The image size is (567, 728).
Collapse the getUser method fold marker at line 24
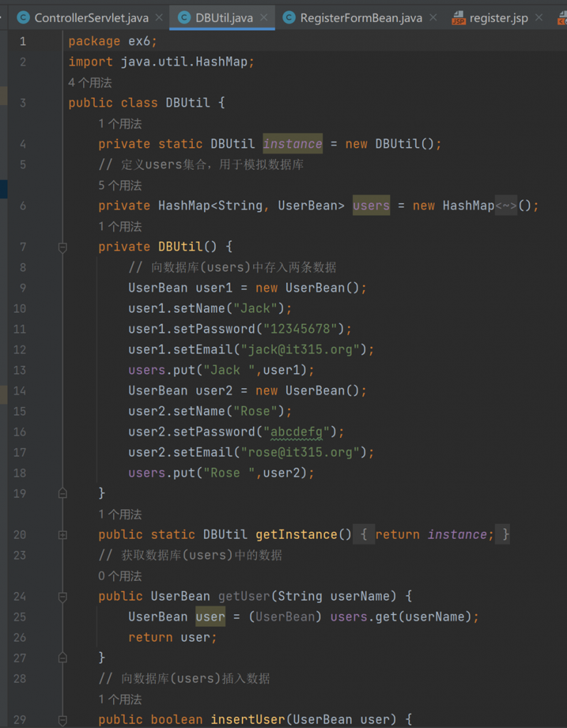(63, 596)
